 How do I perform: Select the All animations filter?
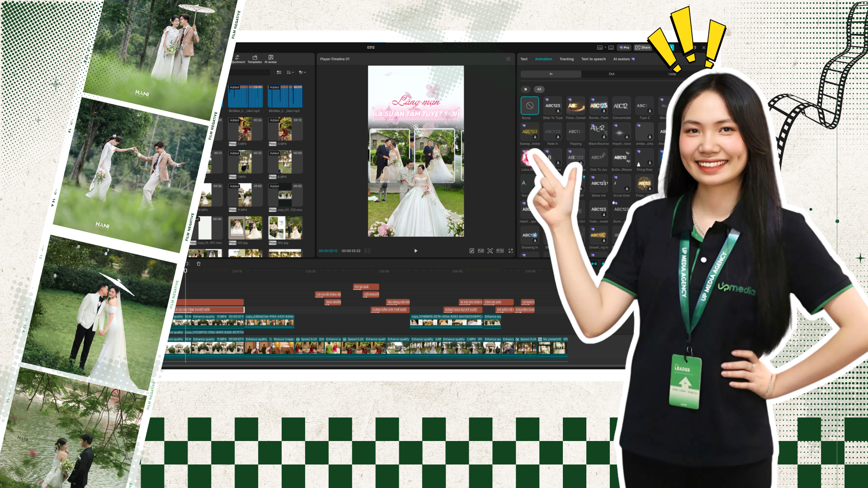539,89
